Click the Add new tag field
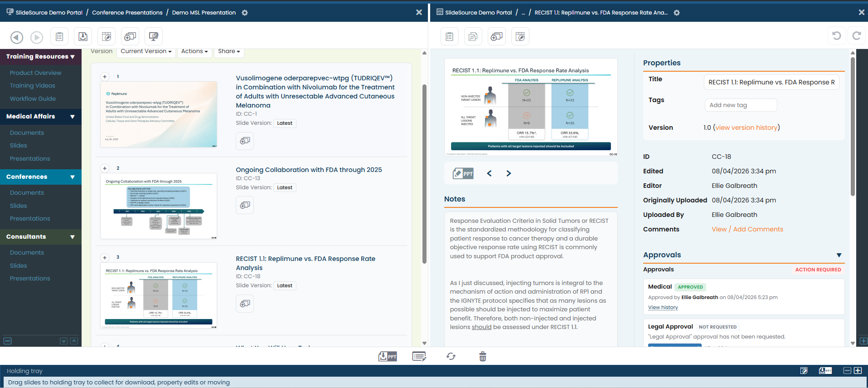Viewport: 868px width, 388px height. click(x=741, y=105)
